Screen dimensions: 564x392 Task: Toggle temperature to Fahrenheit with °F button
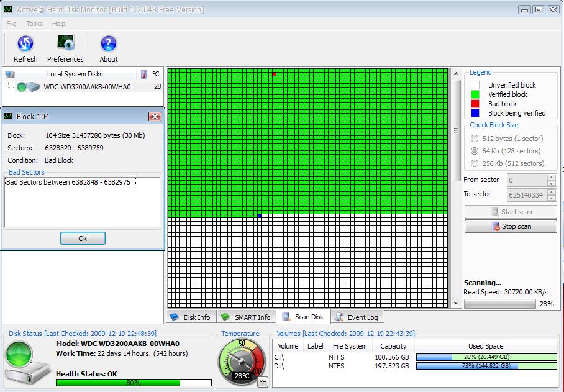[263, 382]
